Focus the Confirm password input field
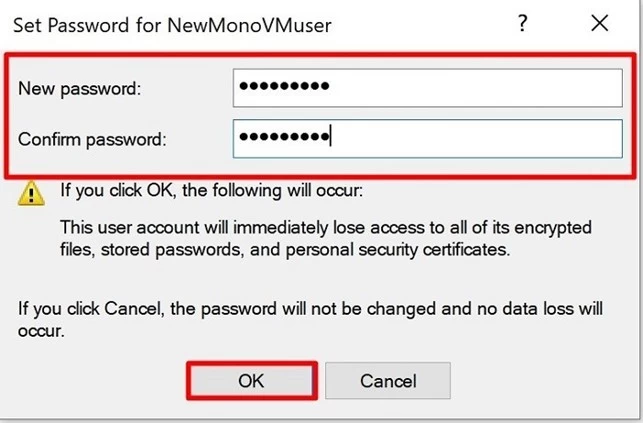The image size is (643, 423). pyautogui.click(x=428, y=139)
